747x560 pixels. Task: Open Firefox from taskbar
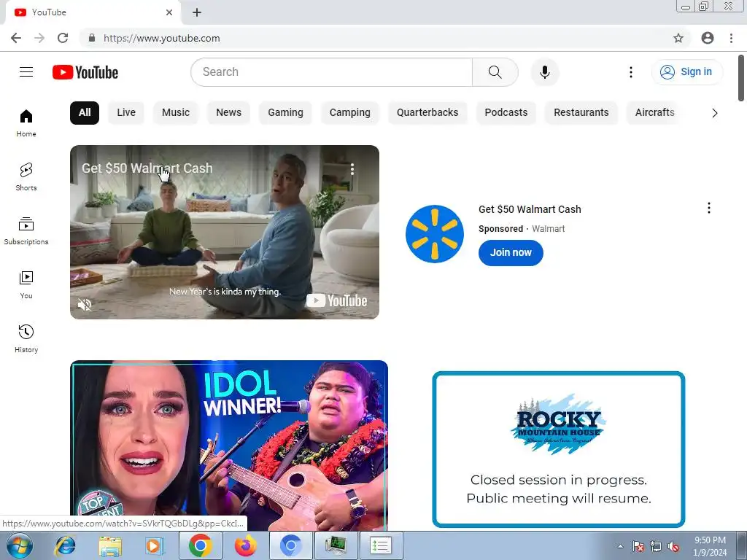245,545
